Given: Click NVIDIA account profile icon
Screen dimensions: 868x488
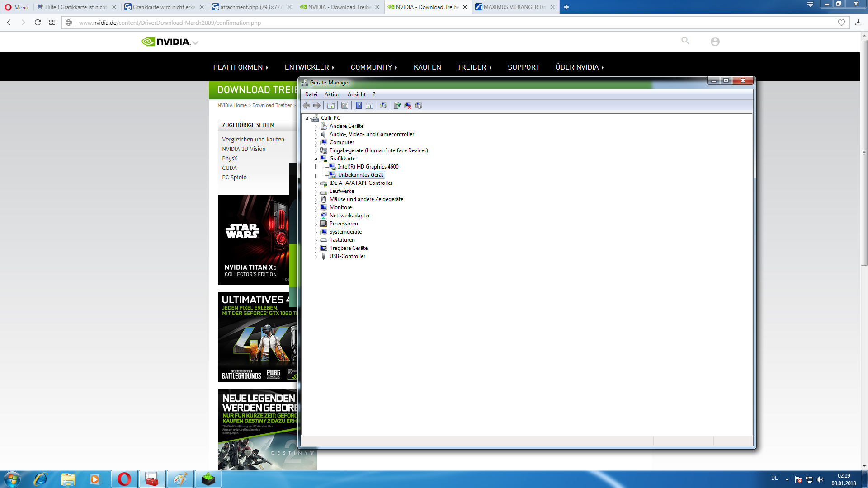Looking at the screenshot, I should coord(715,42).
